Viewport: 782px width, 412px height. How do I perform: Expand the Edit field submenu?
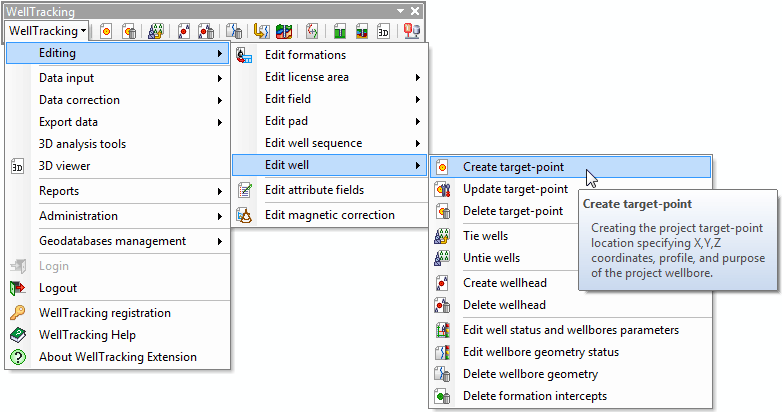pyautogui.click(x=330, y=99)
